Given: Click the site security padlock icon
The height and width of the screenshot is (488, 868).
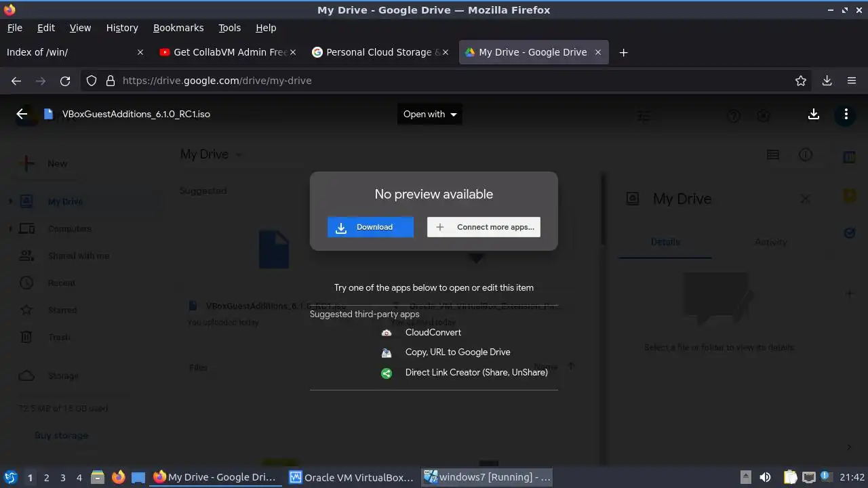Looking at the screenshot, I should pyautogui.click(x=111, y=81).
